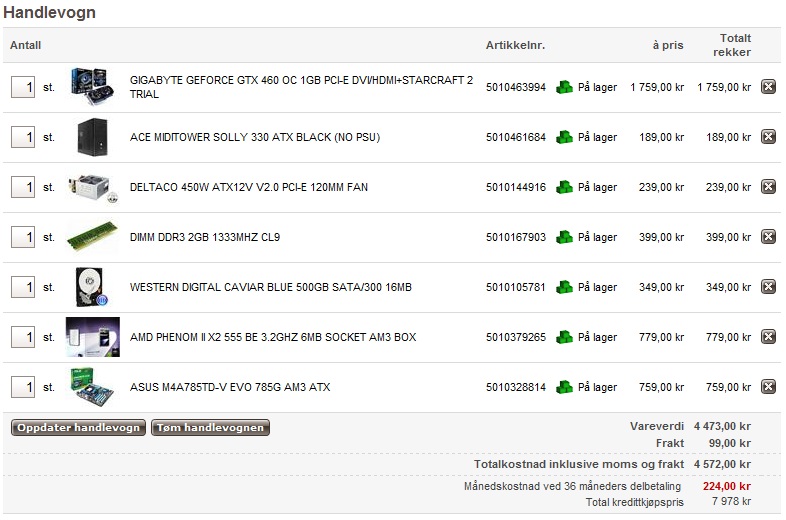The height and width of the screenshot is (520, 786).
Task: Open AMD PHENOM II X2 555 link
Action: (273, 337)
